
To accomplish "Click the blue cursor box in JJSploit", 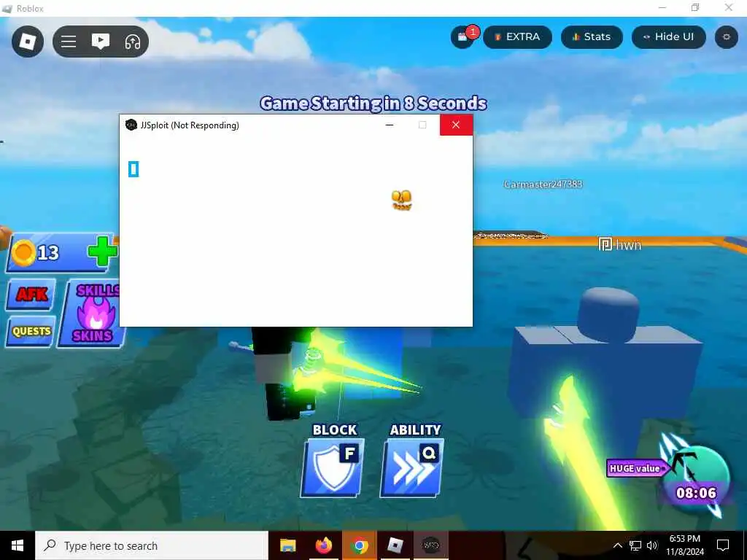I will pos(133,169).
